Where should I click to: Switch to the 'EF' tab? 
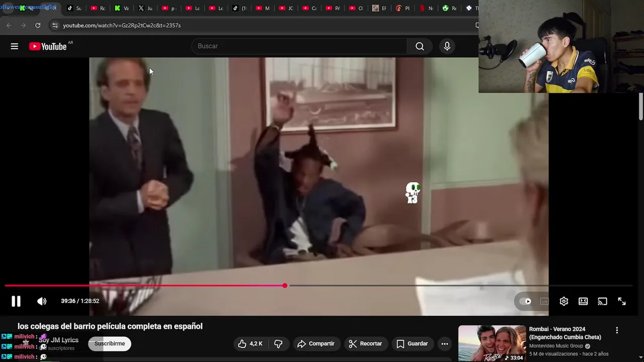pos(379,8)
